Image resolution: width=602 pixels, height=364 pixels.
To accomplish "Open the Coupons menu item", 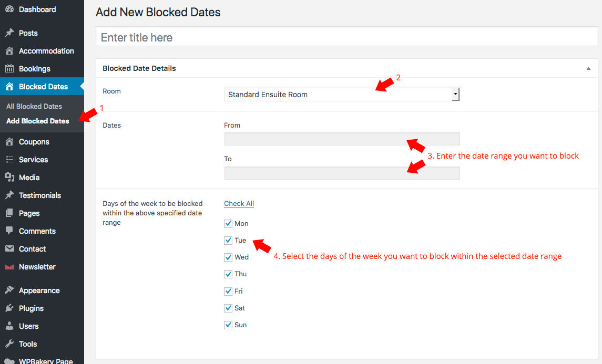I will pyautogui.click(x=34, y=142).
